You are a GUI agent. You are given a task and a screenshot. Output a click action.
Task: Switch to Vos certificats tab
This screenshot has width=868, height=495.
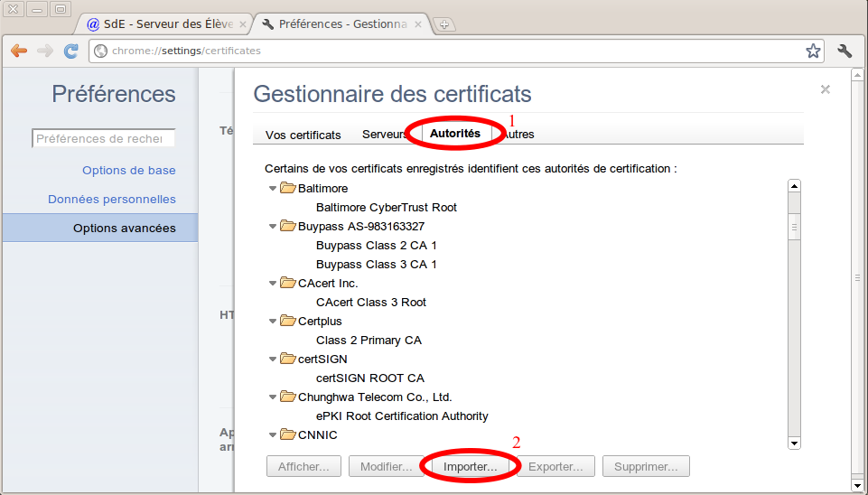pos(303,135)
